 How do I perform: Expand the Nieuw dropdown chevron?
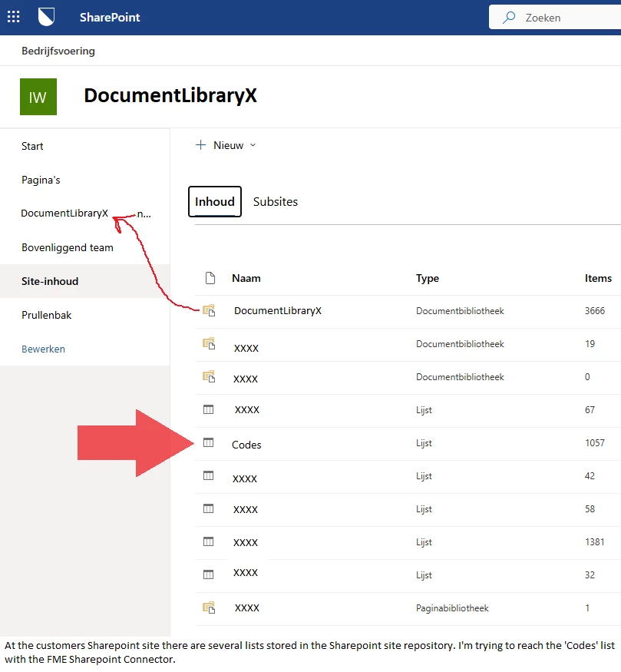coord(253,145)
